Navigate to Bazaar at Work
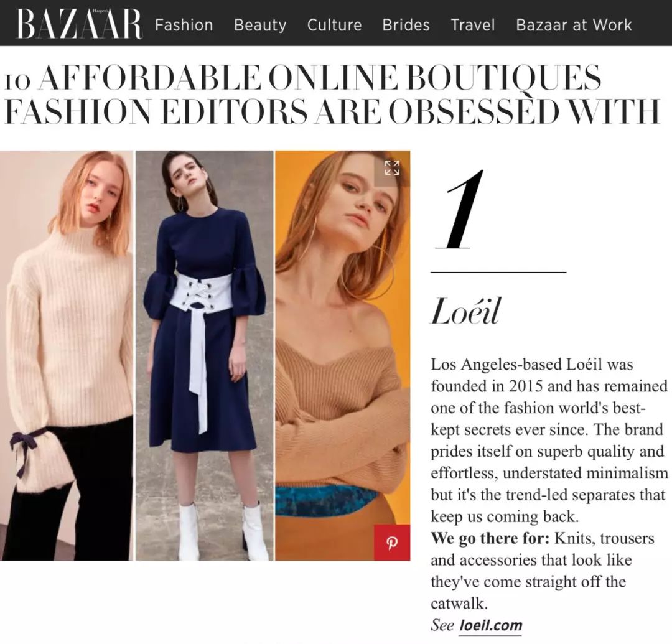 click(574, 25)
